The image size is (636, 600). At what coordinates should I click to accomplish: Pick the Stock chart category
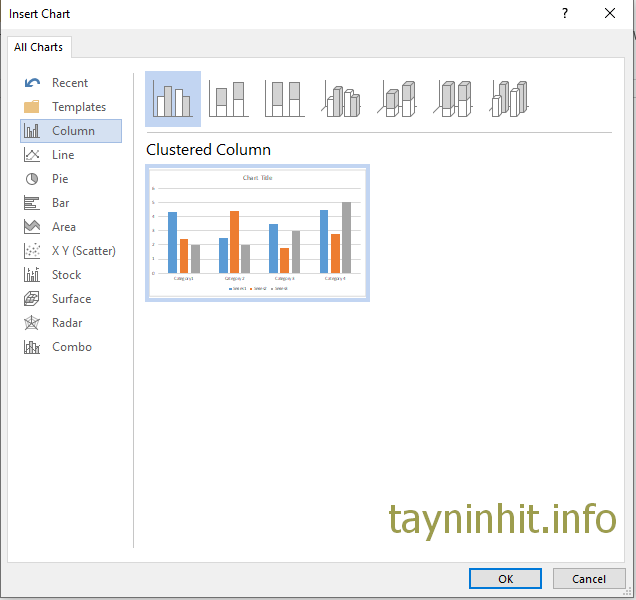click(66, 275)
